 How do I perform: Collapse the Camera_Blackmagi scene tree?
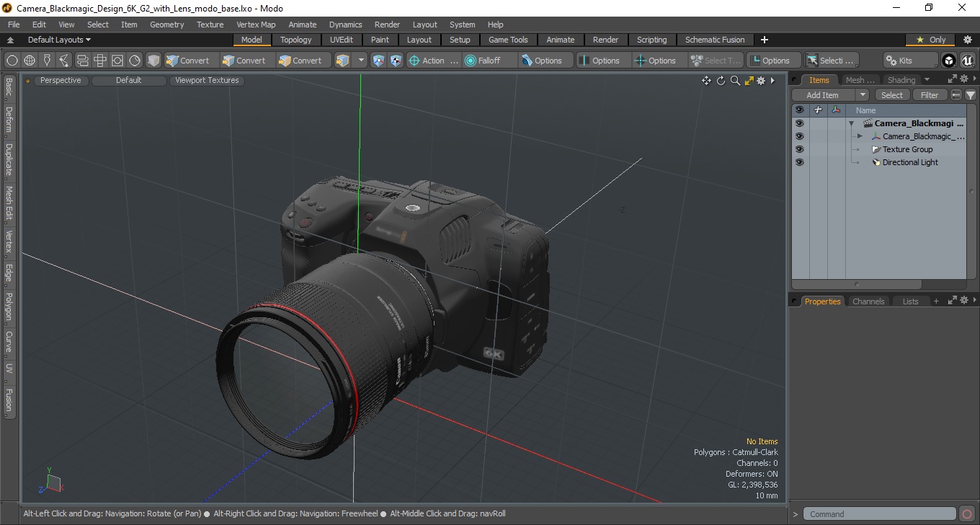point(851,123)
